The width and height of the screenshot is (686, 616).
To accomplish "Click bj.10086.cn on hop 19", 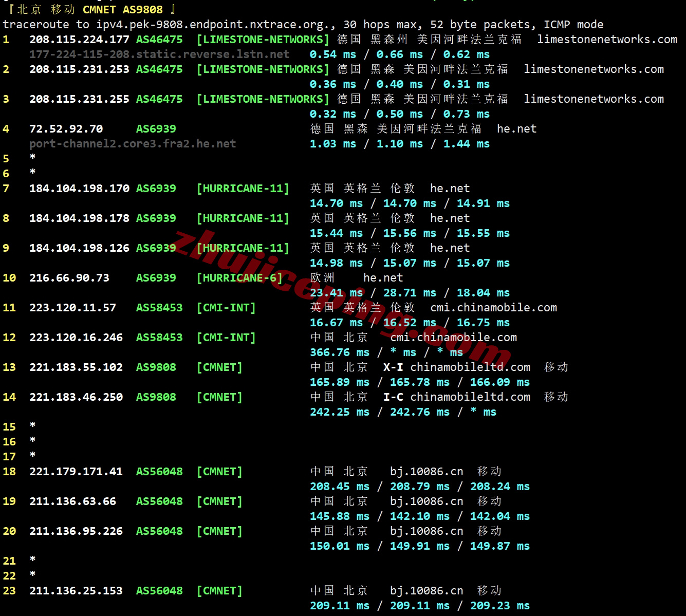I will (x=427, y=501).
